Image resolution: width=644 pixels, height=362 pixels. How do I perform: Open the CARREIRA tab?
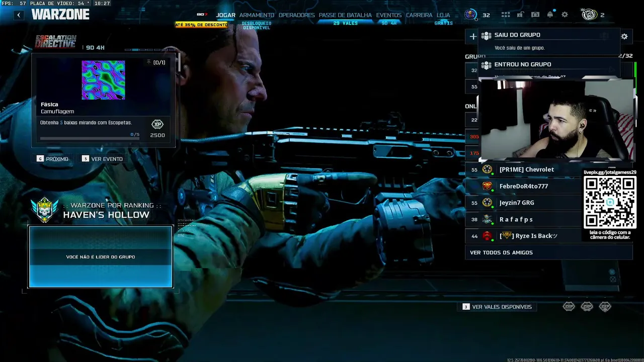click(419, 15)
